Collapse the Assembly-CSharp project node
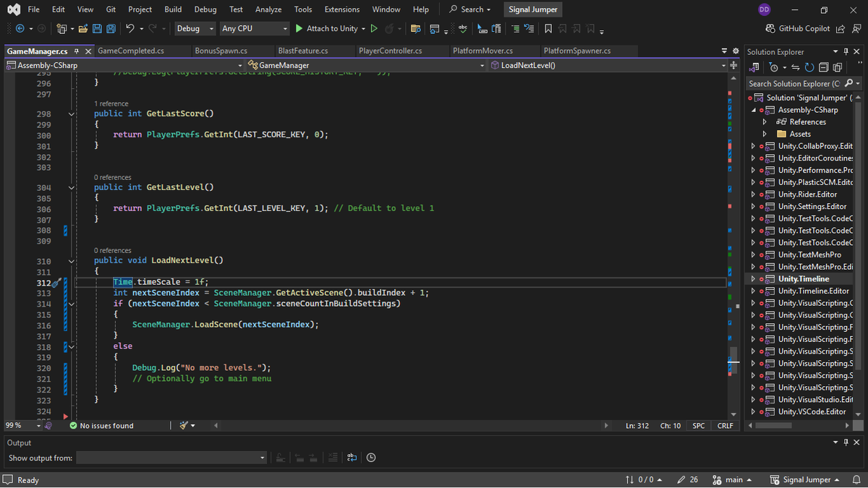The height and width of the screenshot is (488, 868). click(754, 110)
